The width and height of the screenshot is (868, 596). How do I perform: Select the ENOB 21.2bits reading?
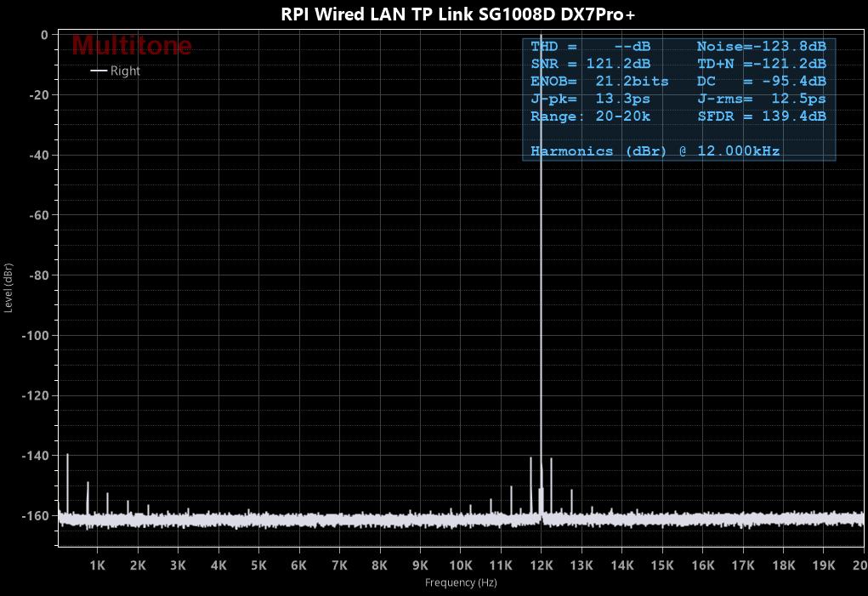click(599, 82)
